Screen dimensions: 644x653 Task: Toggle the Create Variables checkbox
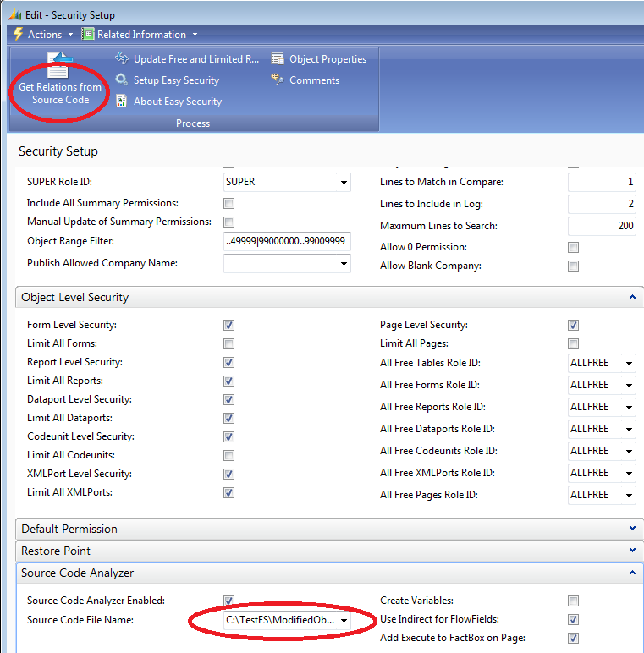[573, 601]
